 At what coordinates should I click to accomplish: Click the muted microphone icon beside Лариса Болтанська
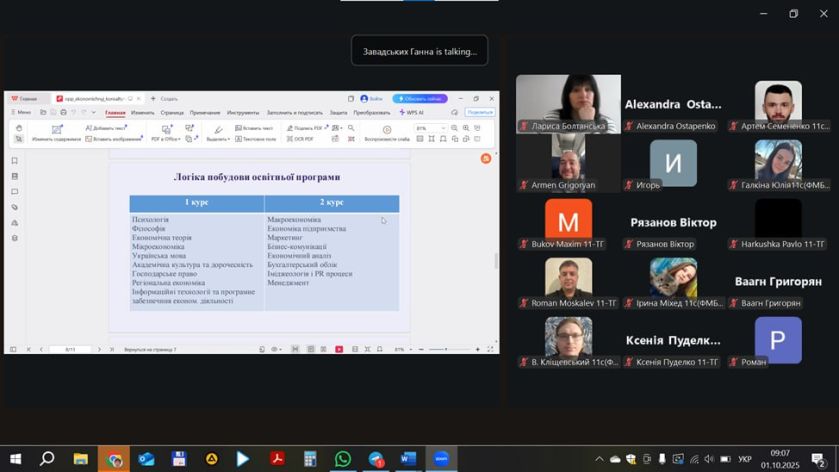pyautogui.click(x=524, y=126)
